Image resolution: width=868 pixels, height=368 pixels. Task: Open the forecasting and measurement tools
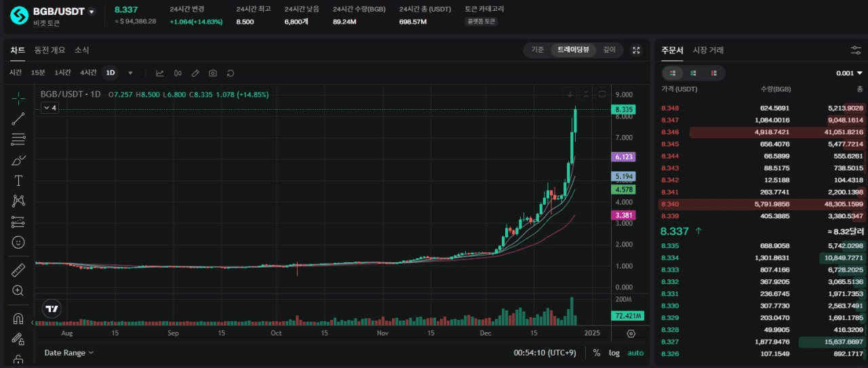(18, 222)
